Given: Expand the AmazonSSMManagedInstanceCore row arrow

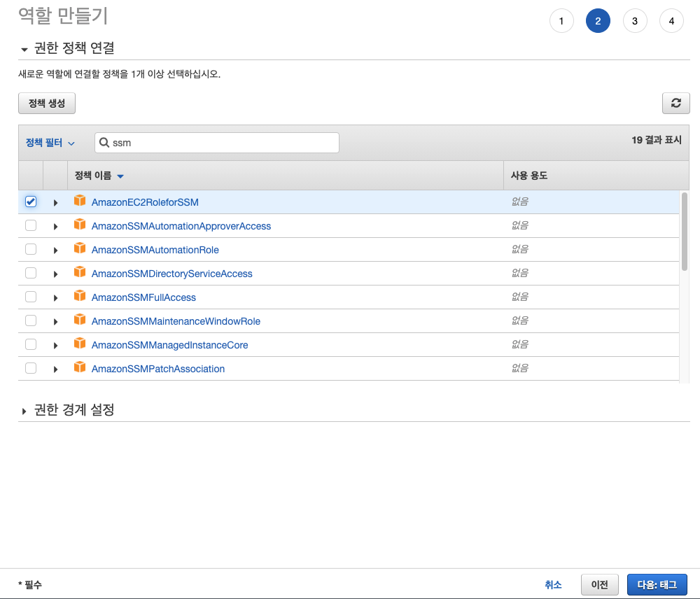Looking at the screenshot, I should tap(55, 346).
